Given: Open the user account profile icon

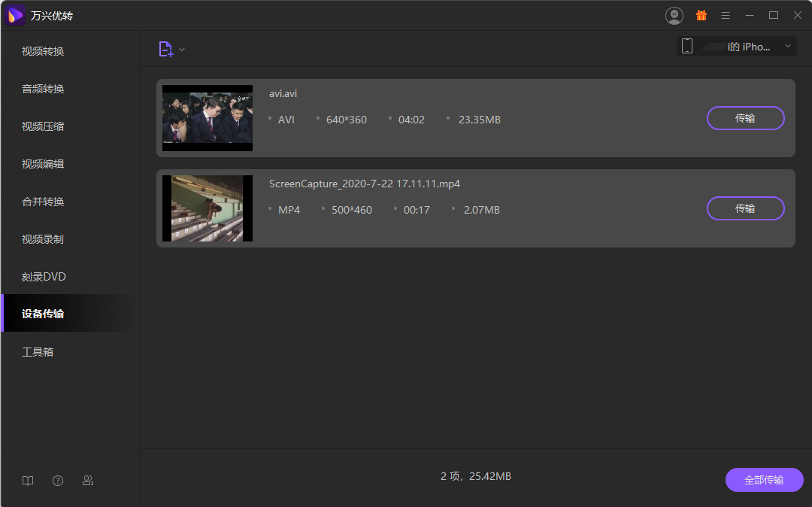Looking at the screenshot, I should [x=674, y=16].
